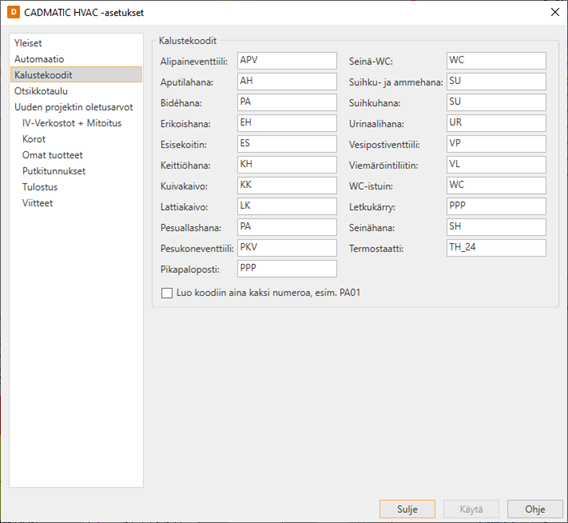568x523 pixels.
Task: Click the 'Termostaatti:' label
Action: coord(376,249)
